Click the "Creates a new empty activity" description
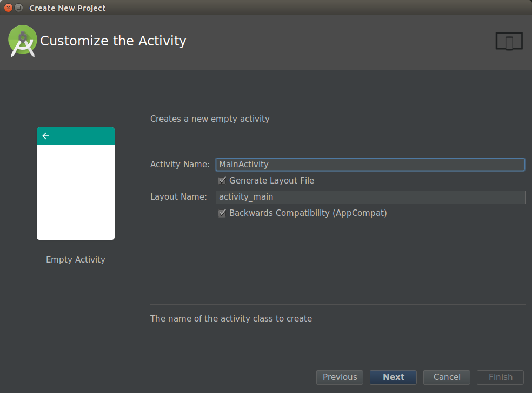Viewport: 532px width, 393px height. [x=210, y=119]
